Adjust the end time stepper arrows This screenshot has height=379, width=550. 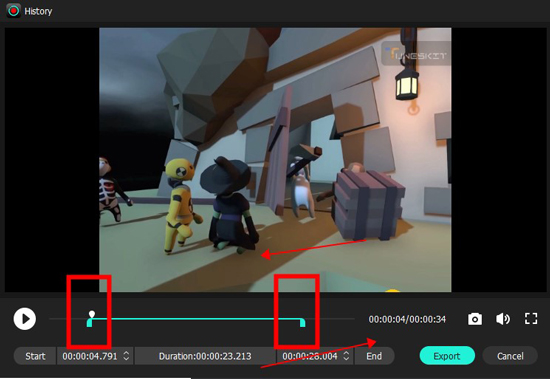pos(346,356)
